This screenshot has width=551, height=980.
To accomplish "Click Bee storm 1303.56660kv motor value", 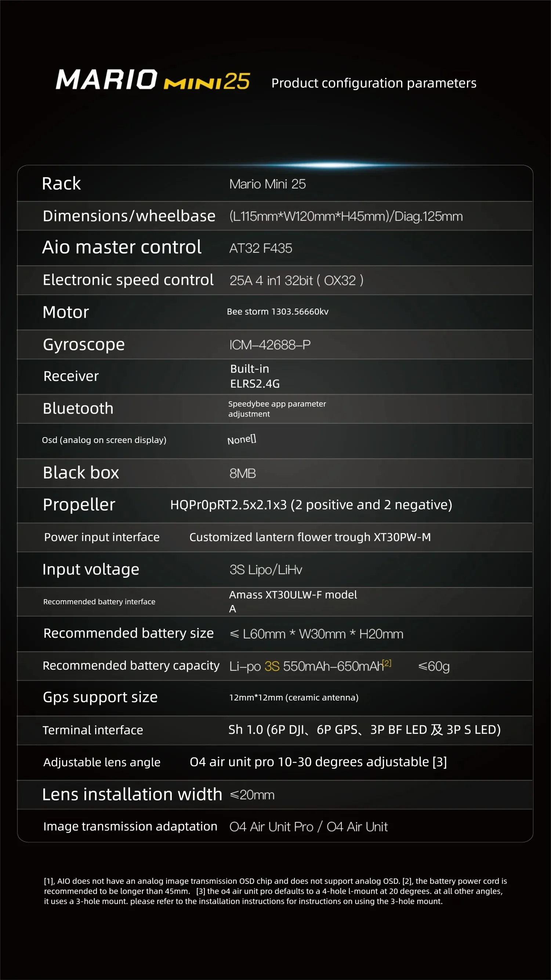I will tap(278, 311).
